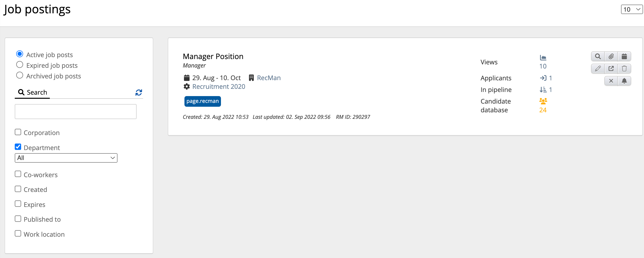Click into the search text field
The width and height of the screenshot is (644, 258).
click(75, 112)
